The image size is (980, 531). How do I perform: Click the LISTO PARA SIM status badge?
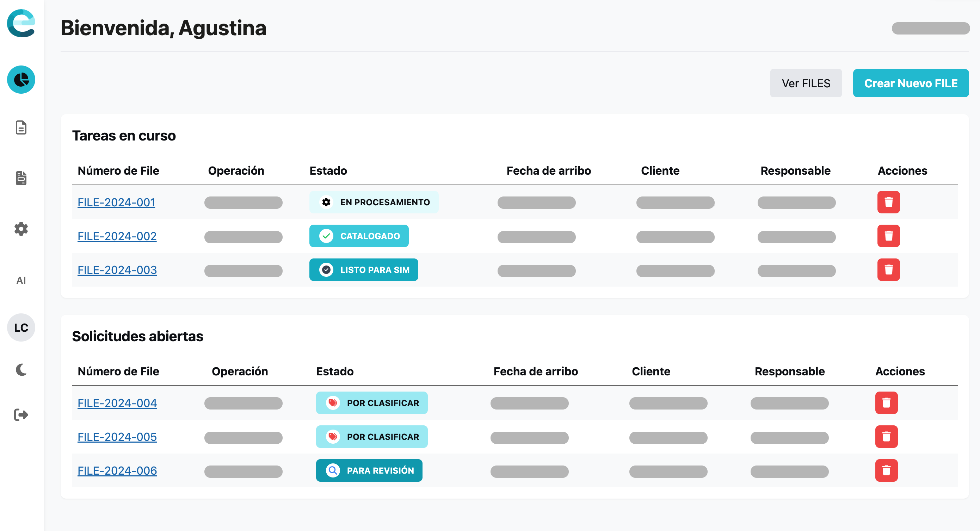pos(363,270)
